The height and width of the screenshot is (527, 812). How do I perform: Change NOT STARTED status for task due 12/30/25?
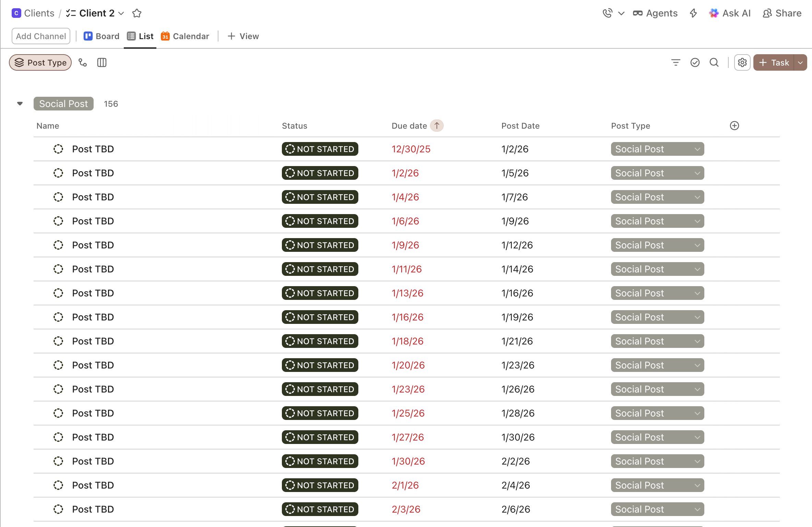(320, 149)
